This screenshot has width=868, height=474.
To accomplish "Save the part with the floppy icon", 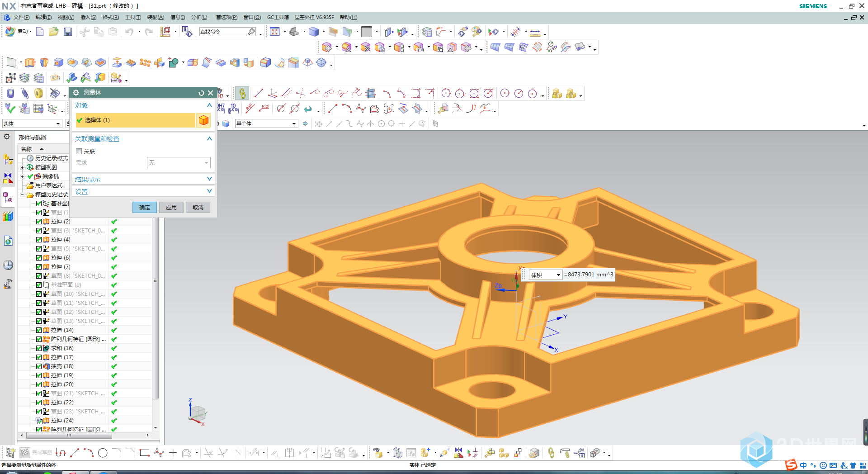I will tap(68, 32).
